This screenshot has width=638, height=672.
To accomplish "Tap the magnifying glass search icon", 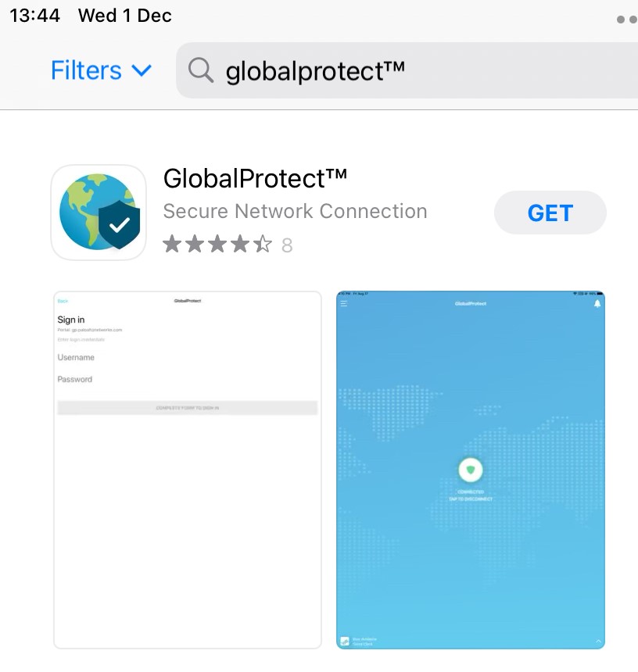I will (201, 70).
